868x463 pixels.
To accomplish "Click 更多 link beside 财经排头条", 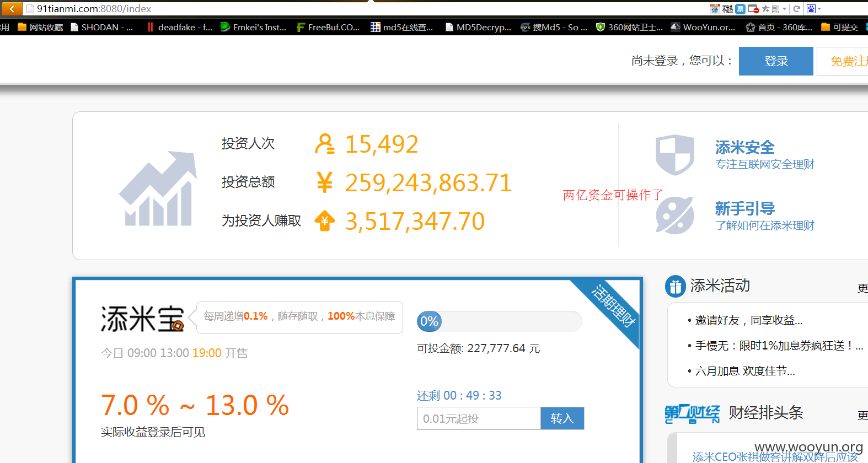I will pos(863,415).
